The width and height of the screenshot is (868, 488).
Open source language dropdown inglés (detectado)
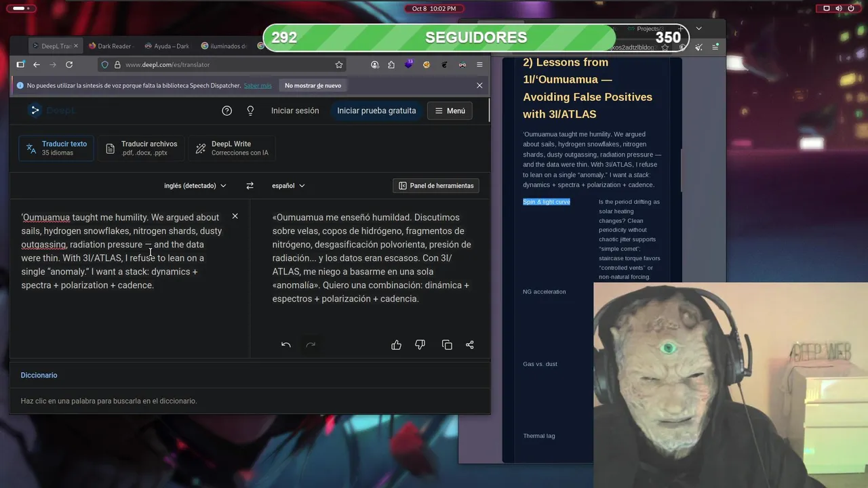tap(195, 186)
